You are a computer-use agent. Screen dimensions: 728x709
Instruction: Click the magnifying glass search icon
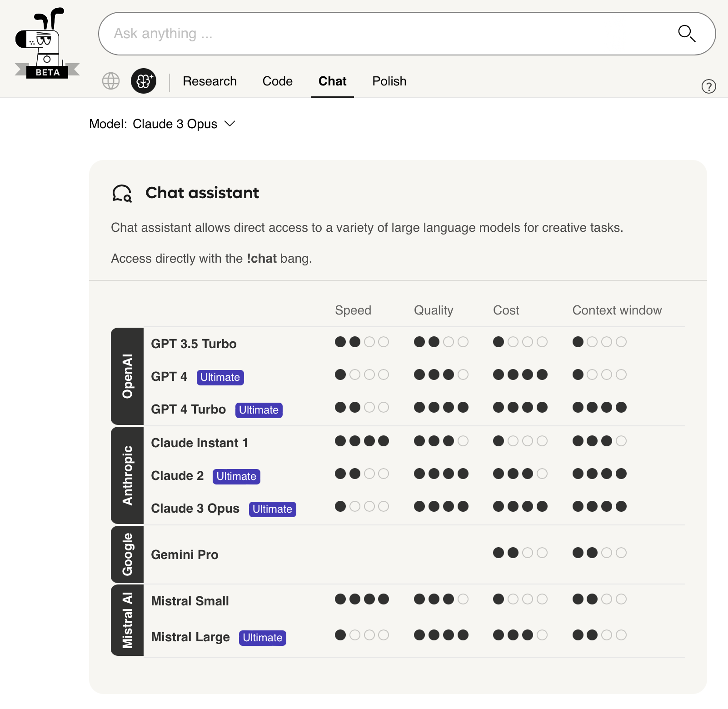(686, 33)
